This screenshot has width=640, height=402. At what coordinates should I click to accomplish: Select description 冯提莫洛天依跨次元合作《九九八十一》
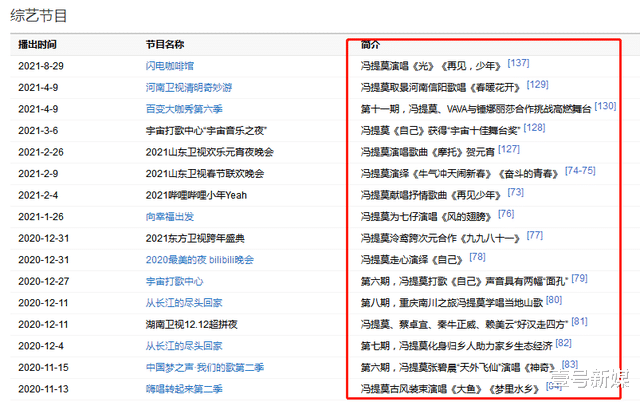pos(441,238)
